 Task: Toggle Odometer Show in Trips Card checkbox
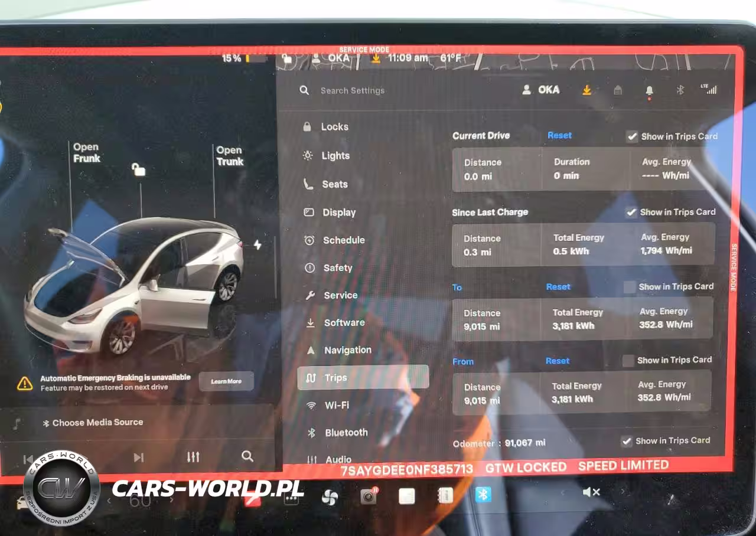coord(627,441)
